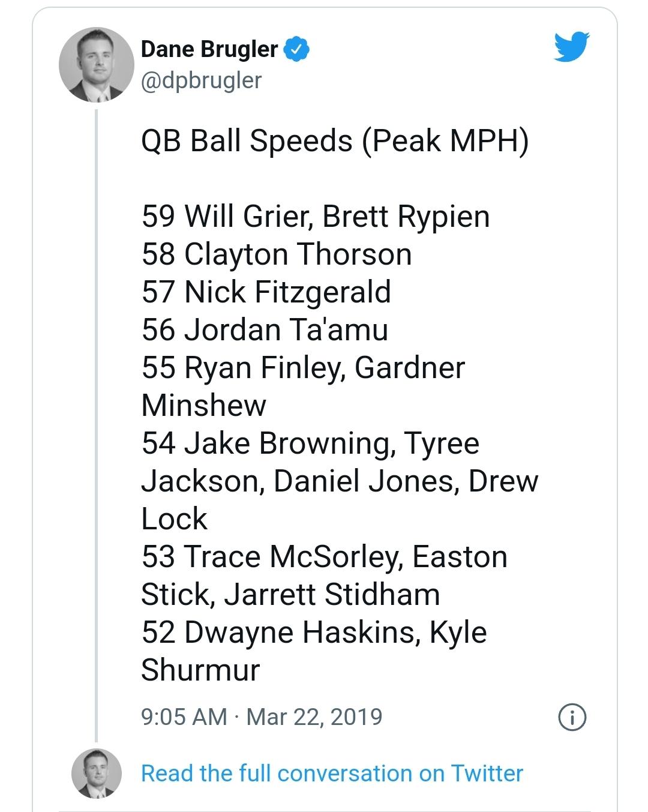
Task: Click the 56 Jordan Ta'amu line
Action: click(x=265, y=330)
